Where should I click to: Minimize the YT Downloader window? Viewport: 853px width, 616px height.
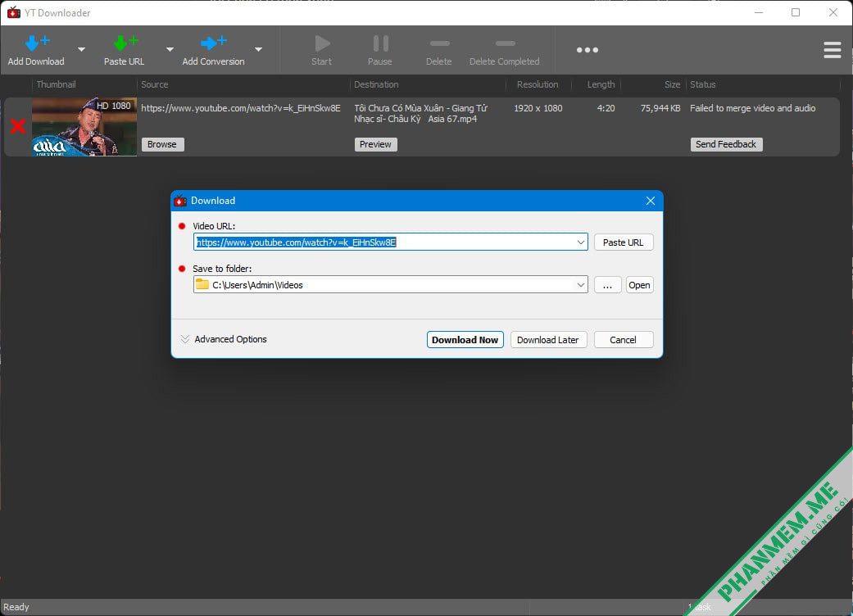pyautogui.click(x=759, y=12)
